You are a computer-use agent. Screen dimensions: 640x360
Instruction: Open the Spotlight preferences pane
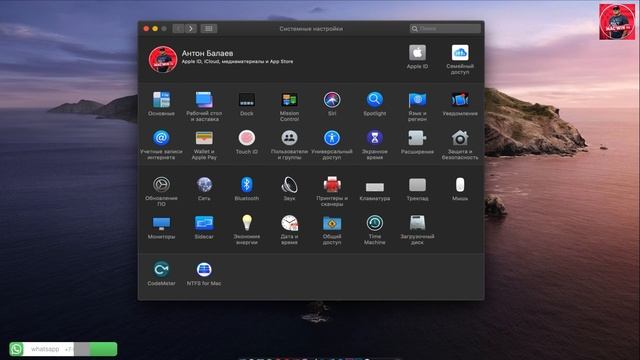375,100
